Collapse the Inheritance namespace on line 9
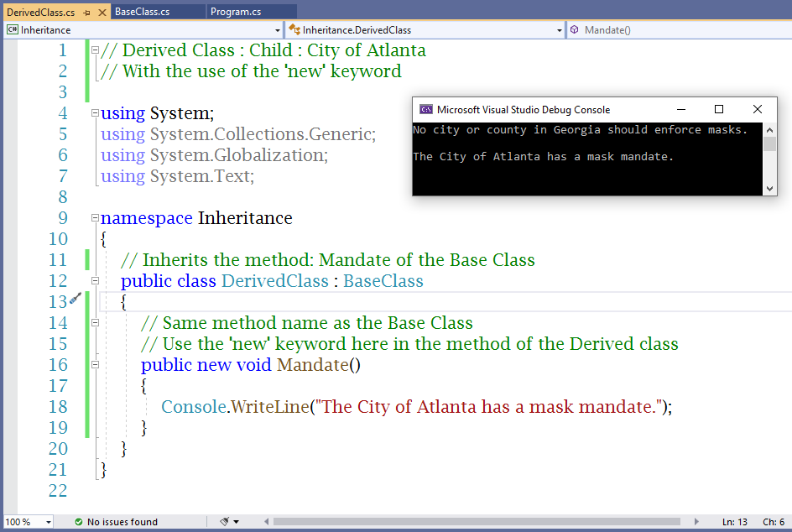 pos(95,218)
